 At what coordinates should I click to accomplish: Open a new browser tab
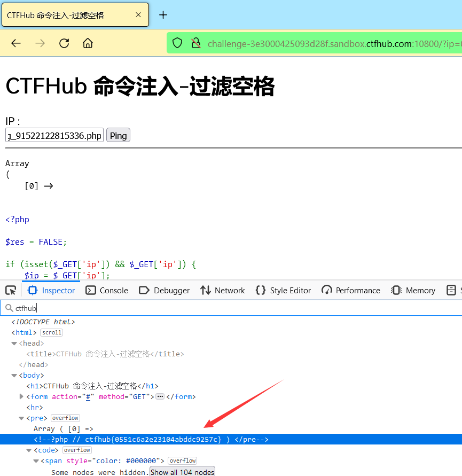[x=163, y=15]
